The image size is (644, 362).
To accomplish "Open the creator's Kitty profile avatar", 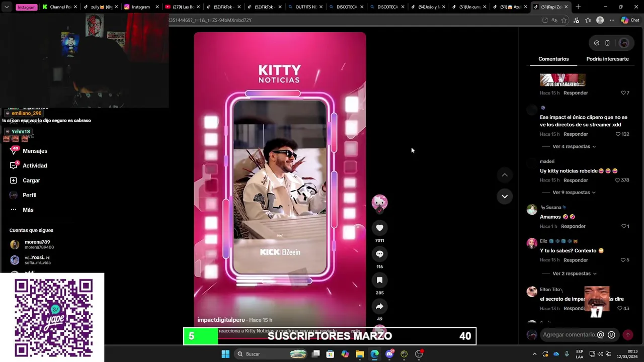I will point(379,203).
